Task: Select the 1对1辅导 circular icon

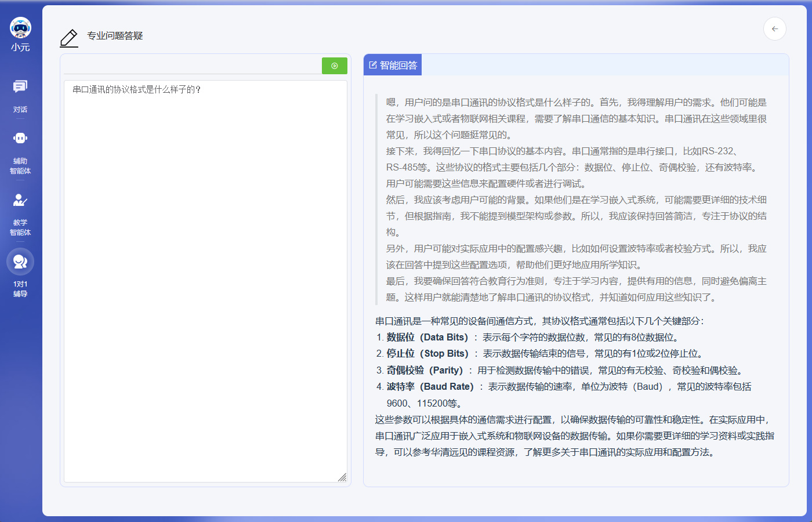Action: pyautogui.click(x=20, y=262)
